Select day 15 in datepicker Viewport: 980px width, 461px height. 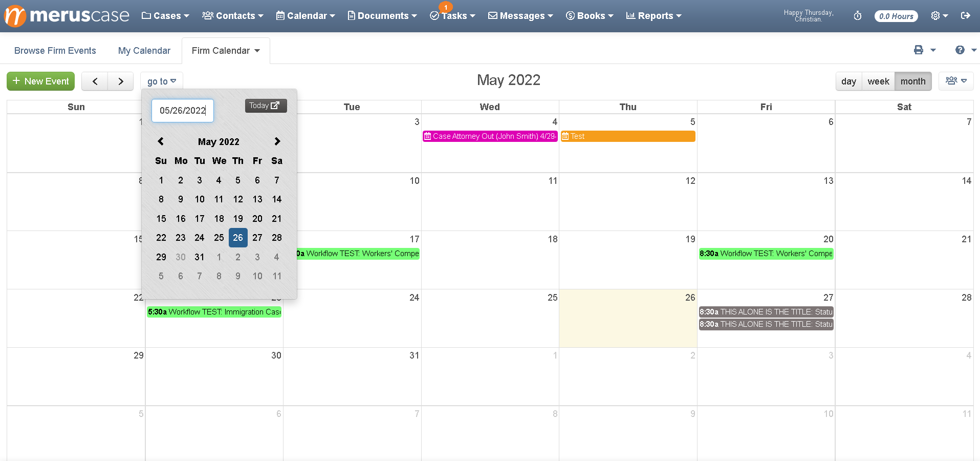point(161,219)
